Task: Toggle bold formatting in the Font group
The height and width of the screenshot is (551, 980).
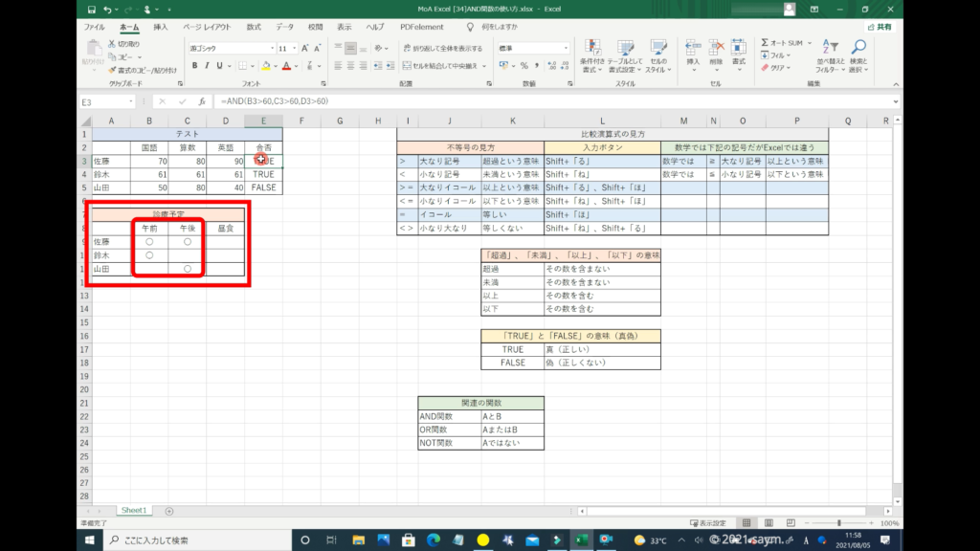Action: [194, 66]
